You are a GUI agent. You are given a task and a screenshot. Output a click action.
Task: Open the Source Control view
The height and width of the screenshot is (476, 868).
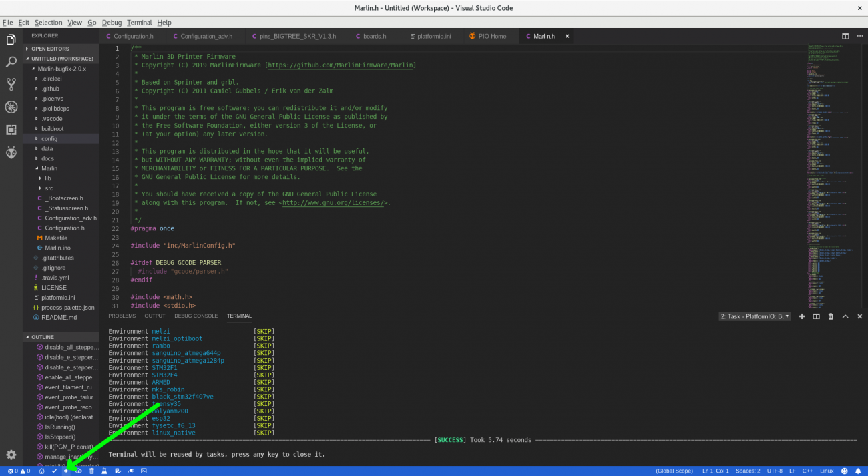pos(11,85)
